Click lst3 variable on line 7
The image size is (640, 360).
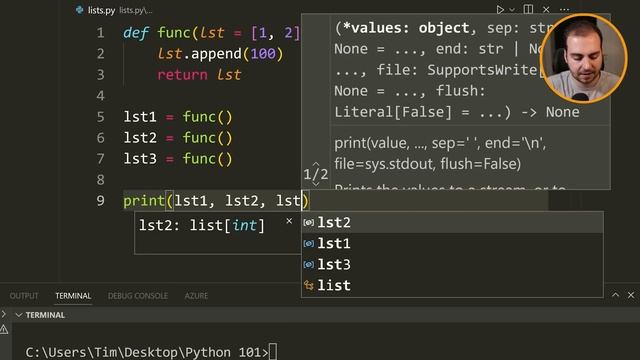(x=140, y=158)
